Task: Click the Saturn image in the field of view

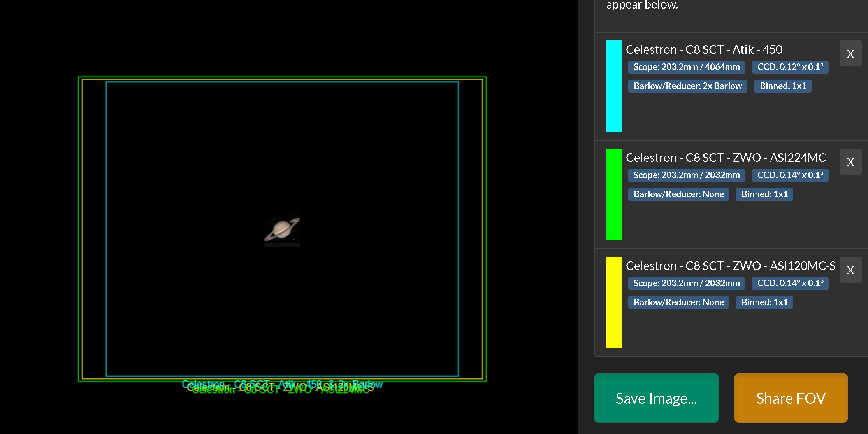Action: [x=282, y=229]
